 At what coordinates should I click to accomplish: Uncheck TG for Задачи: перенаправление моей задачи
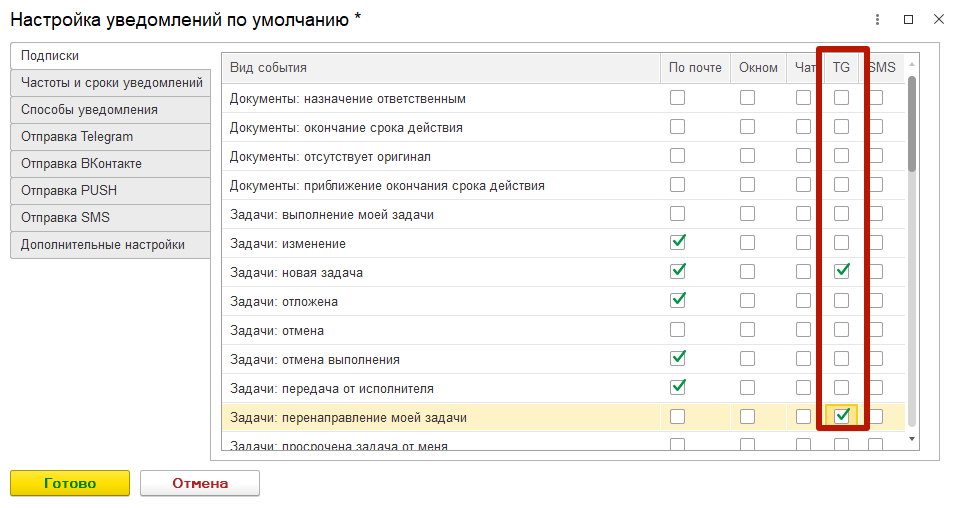pos(842,416)
